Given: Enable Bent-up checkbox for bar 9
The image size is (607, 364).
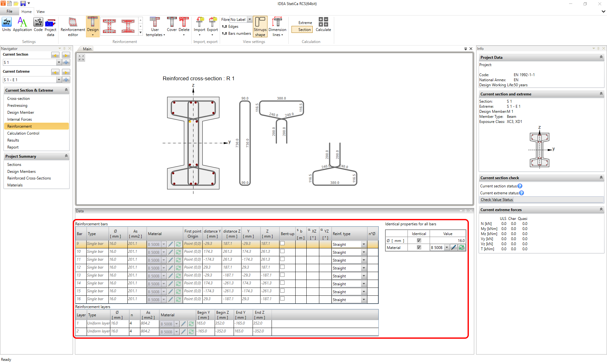Looking at the screenshot, I should click(282, 243).
